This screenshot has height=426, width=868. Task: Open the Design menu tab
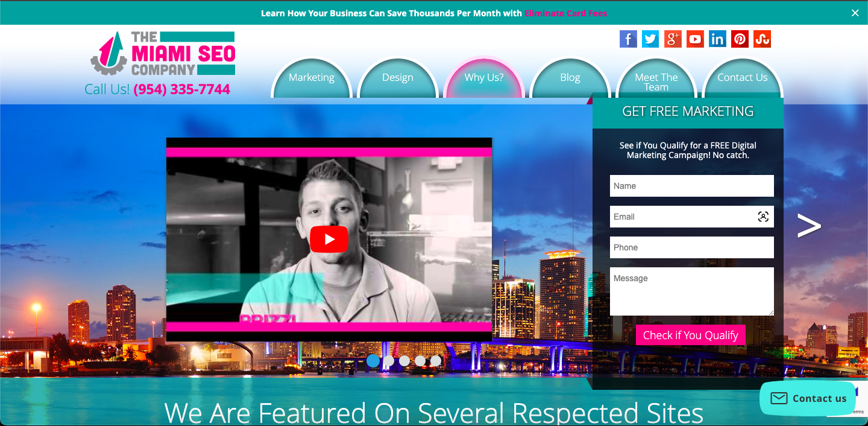pos(398,78)
